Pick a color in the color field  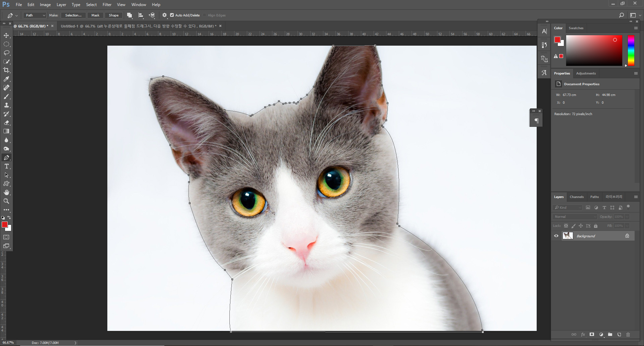594,50
